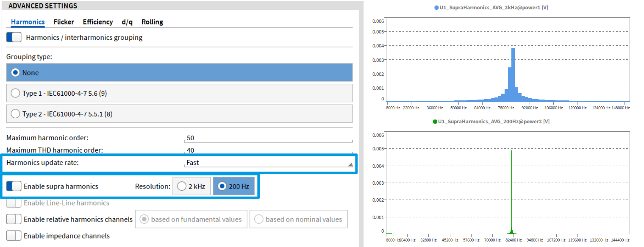Open the Efficiency tab
This screenshot has height=247, width=644.
click(x=97, y=22)
